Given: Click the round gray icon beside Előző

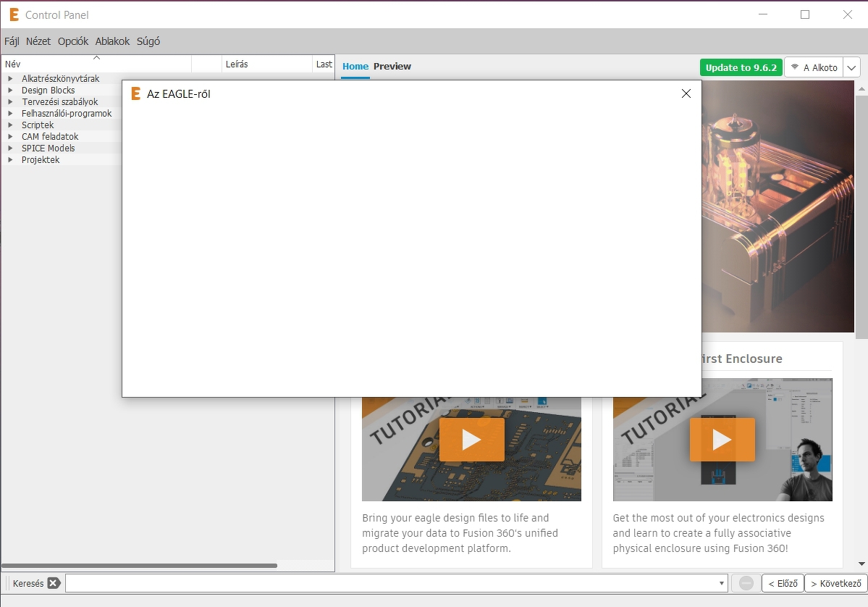Looking at the screenshot, I should [x=746, y=583].
